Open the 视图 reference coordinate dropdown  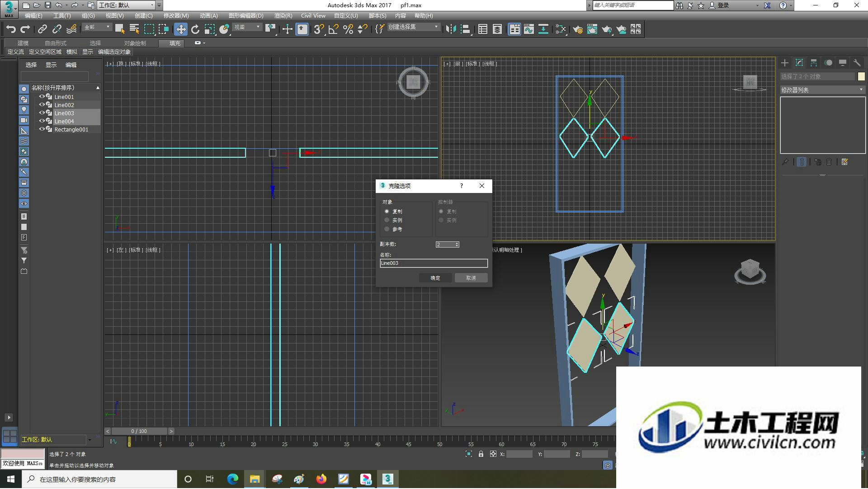247,27
